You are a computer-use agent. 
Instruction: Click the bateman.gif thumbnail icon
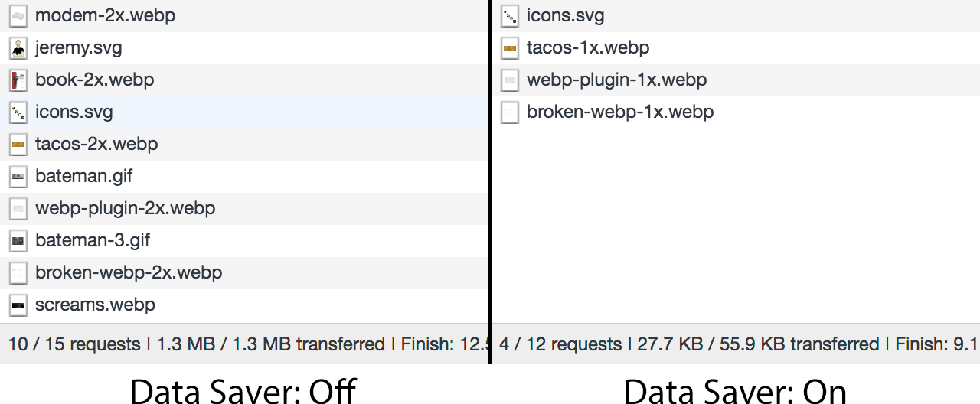18,177
